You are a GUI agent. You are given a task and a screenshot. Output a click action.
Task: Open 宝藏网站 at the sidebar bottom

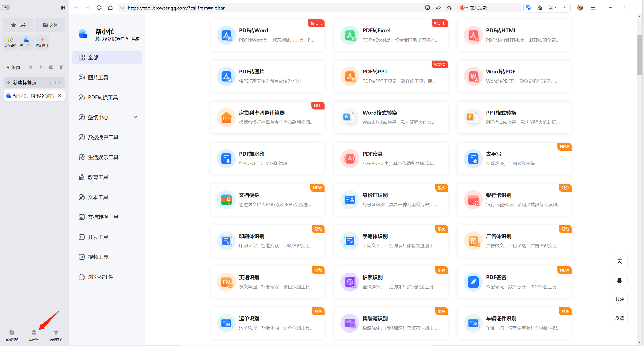[12, 335]
